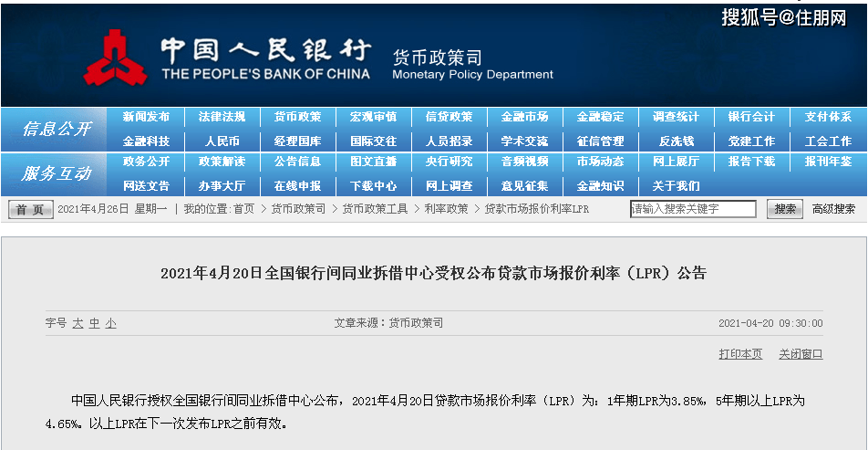This screenshot has height=450, width=868.
Task: Open 图文直播 menu item
Action: (x=374, y=162)
